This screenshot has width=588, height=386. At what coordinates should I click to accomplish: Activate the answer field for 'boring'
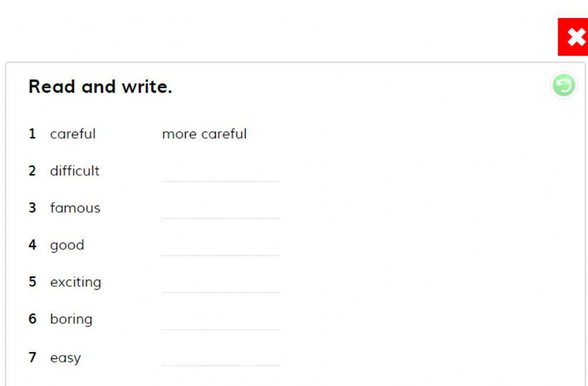(220, 321)
